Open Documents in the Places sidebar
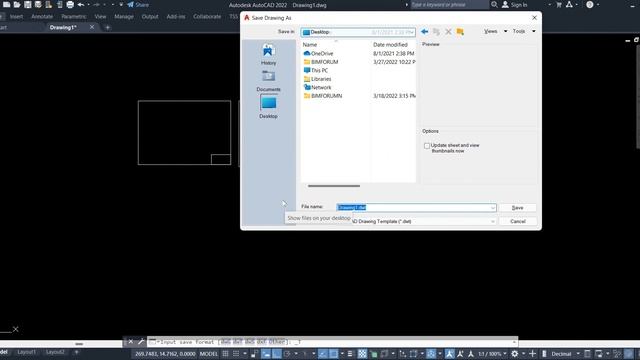Screen dimensions: 640x360 268,80
